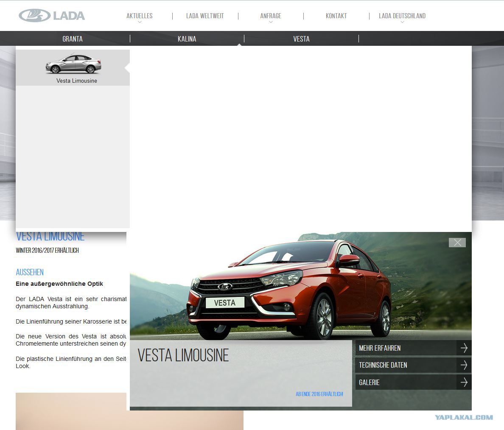Open the Anfrage menu
This screenshot has width=504, height=430.
[x=271, y=16]
